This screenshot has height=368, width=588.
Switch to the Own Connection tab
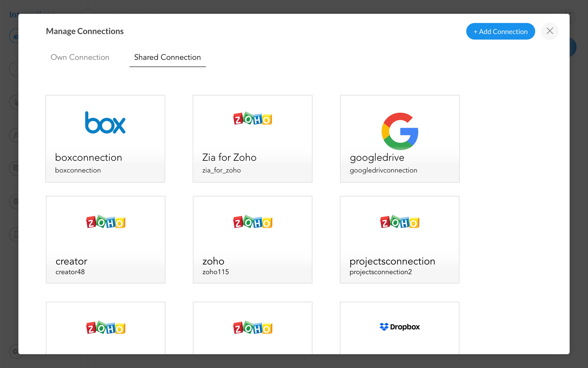click(80, 57)
